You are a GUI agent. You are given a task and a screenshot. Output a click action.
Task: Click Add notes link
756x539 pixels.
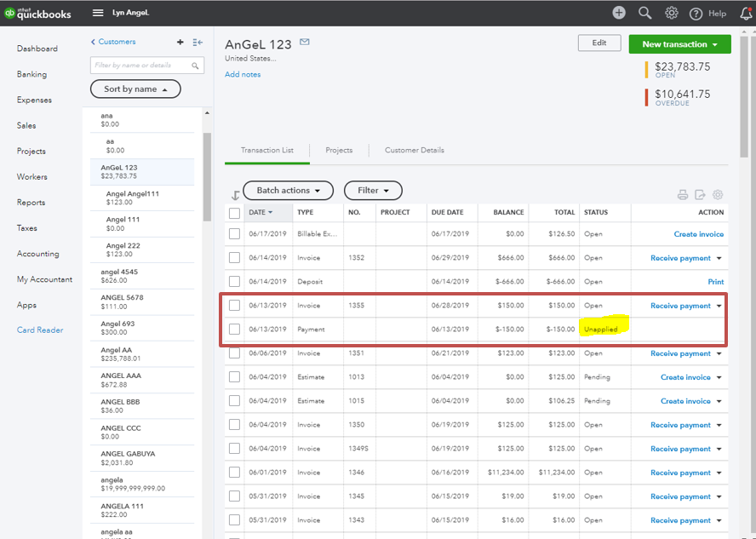[x=243, y=75]
